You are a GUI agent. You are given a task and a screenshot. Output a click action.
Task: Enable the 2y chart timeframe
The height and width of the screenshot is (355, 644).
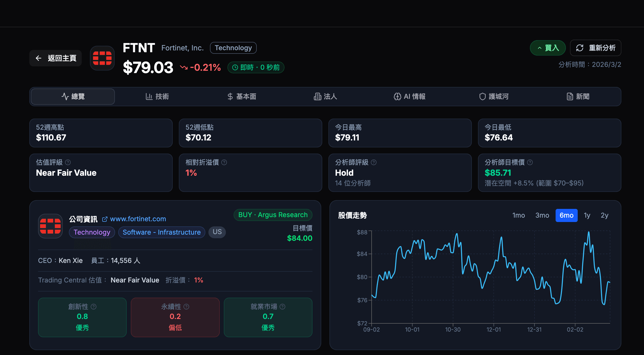coord(604,215)
